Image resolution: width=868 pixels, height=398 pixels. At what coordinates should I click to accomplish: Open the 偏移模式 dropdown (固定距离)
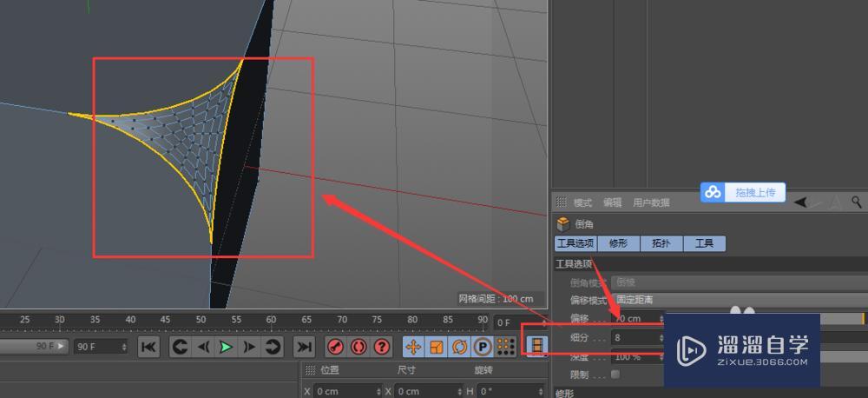click(740, 300)
